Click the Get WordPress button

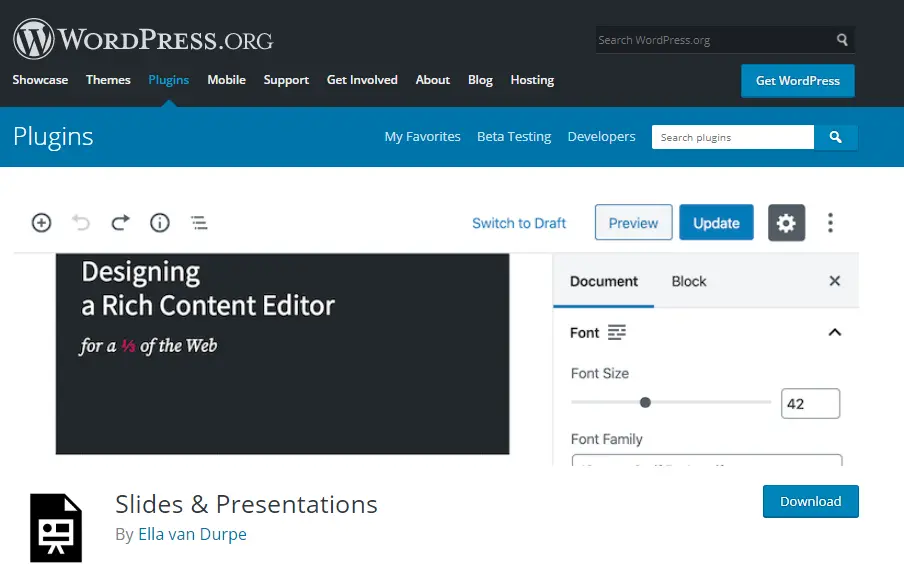pyautogui.click(x=798, y=81)
